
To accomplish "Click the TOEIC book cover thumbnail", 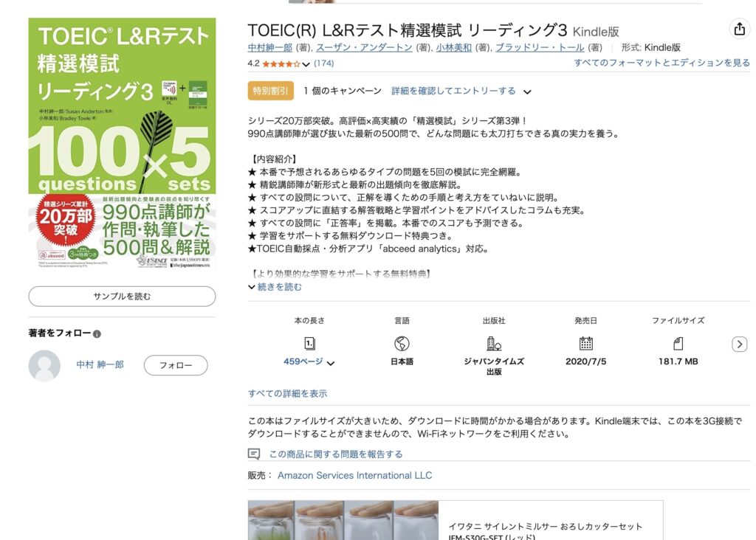I will pyautogui.click(x=122, y=143).
